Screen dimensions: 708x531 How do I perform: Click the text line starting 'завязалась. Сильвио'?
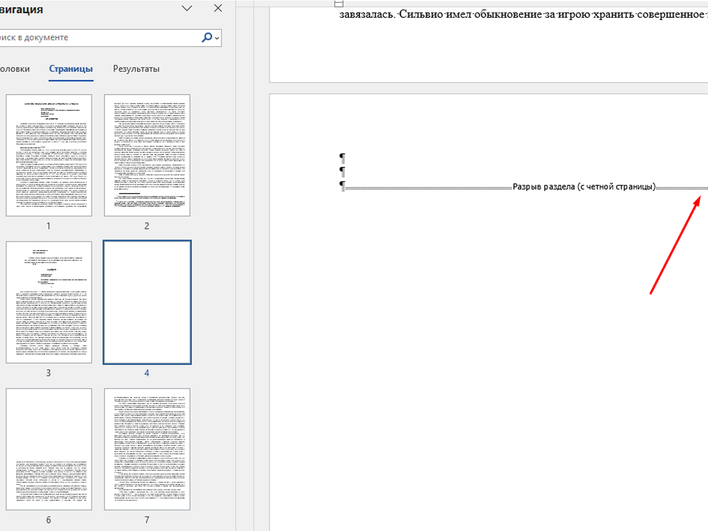523,14
